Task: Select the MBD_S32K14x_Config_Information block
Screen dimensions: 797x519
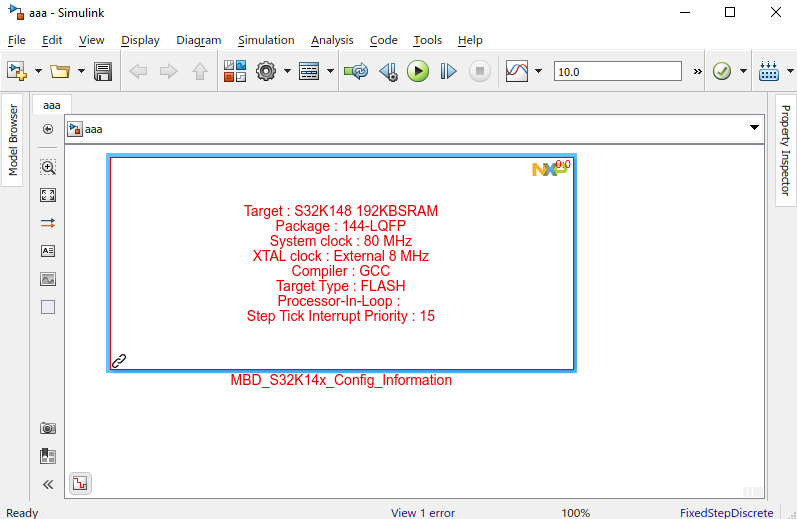Action: tap(342, 263)
